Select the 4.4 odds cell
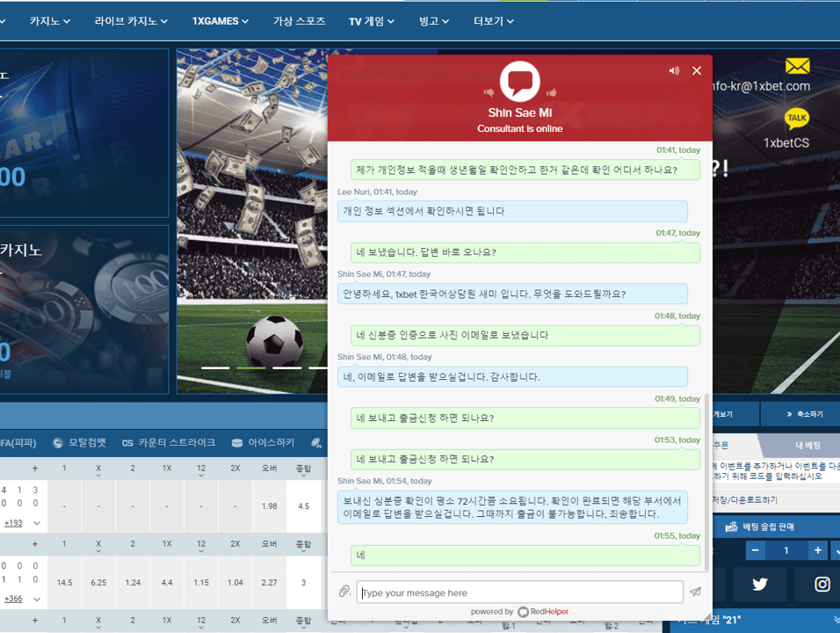Viewport: 840px width, 633px height. [167, 583]
